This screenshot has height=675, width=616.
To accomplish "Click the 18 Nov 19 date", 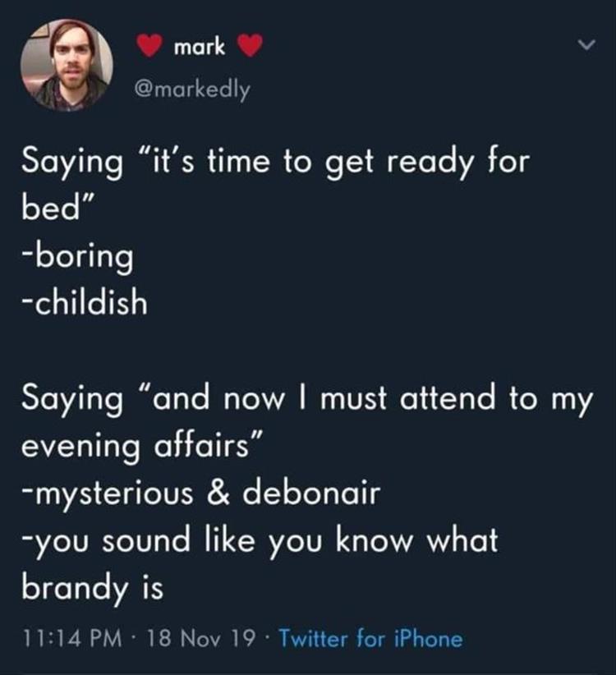I will pyautogui.click(x=198, y=638).
